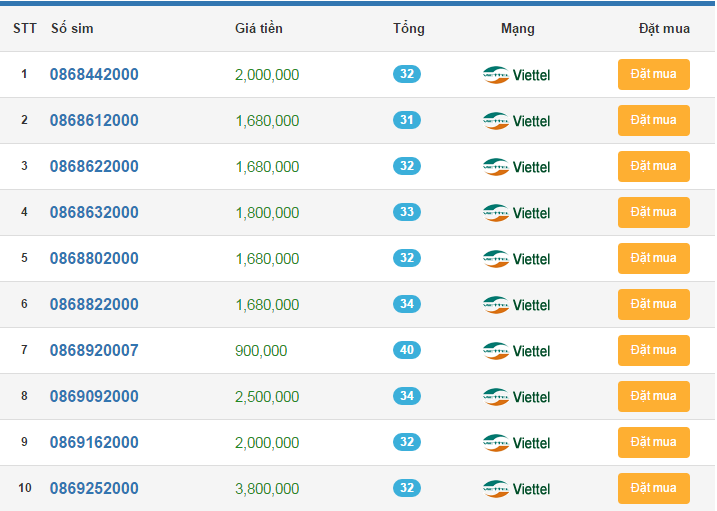Open sim number 0868822000 link

pos(94,304)
